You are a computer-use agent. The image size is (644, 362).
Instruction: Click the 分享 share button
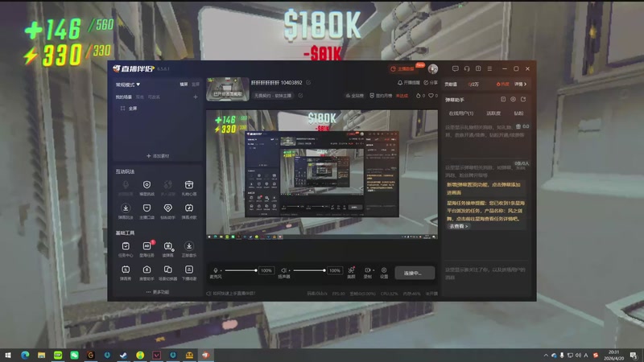pos(431,83)
